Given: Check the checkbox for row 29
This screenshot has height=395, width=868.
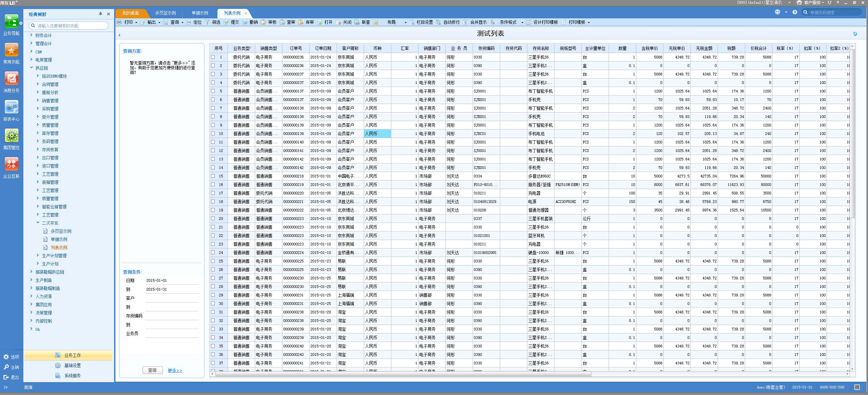Looking at the screenshot, I should [x=213, y=295].
